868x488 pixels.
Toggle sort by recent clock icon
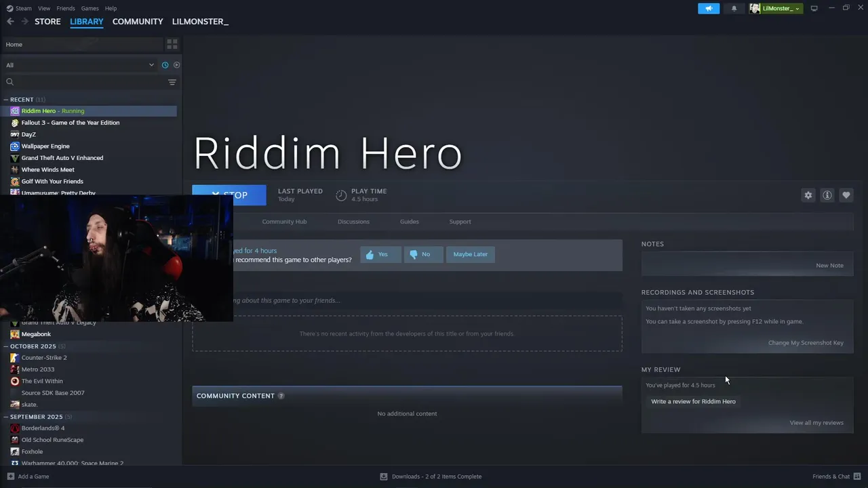click(165, 65)
